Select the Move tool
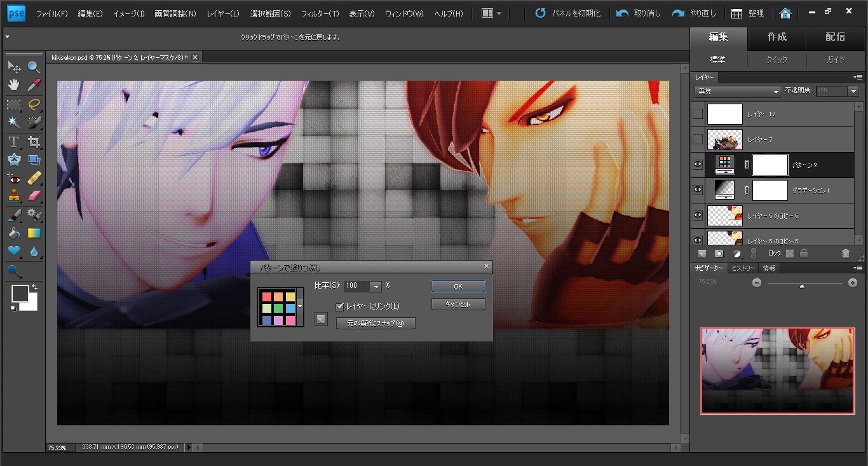This screenshot has width=868, height=466. (x=14, y=67)
